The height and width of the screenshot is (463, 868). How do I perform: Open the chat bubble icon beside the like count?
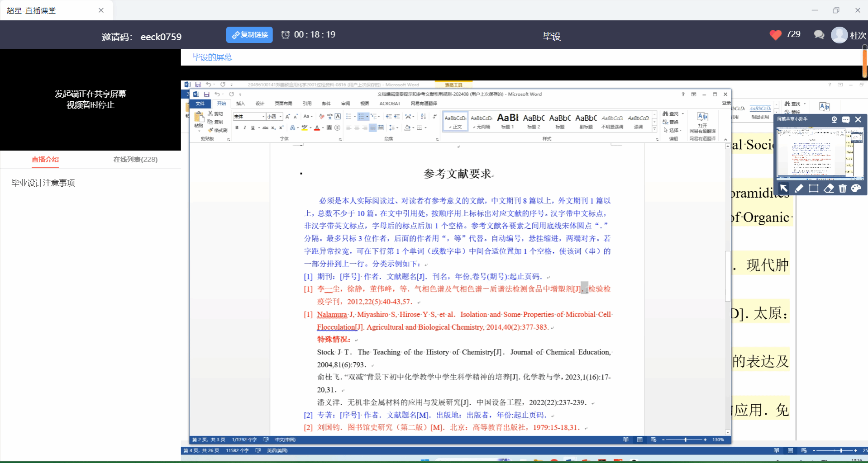click(x=819, y=35)
